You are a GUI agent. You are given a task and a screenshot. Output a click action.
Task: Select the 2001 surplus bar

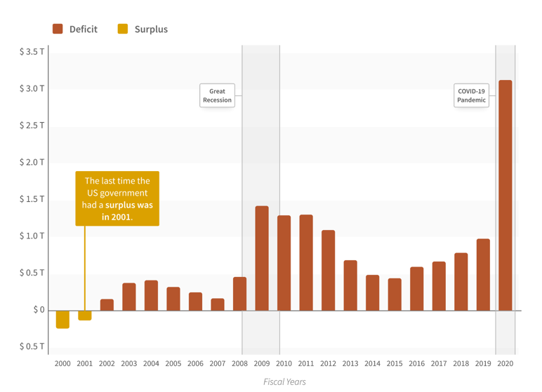pos(85,315)
